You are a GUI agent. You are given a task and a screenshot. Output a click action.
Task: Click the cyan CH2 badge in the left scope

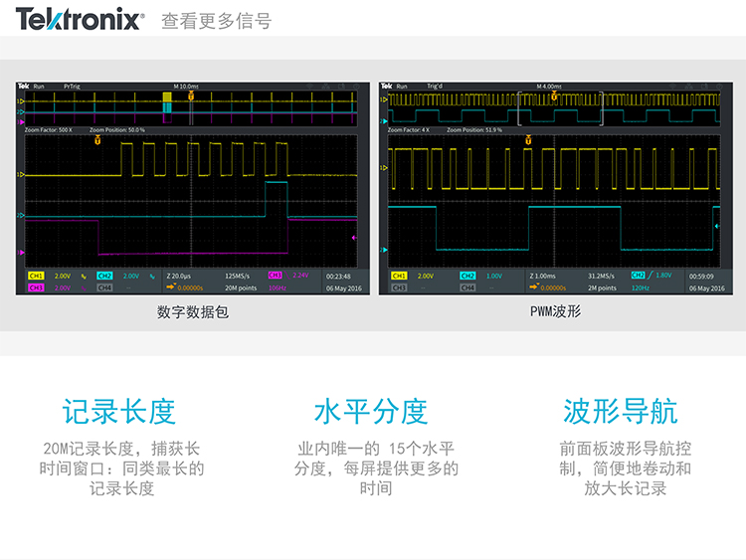[105, 276]
